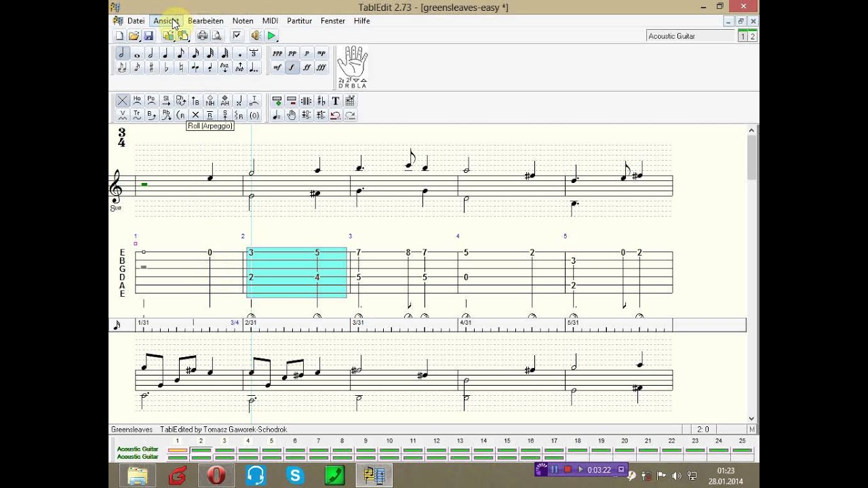Open the MIDI menu
868x488 pixels.
(x=270, y=21)
